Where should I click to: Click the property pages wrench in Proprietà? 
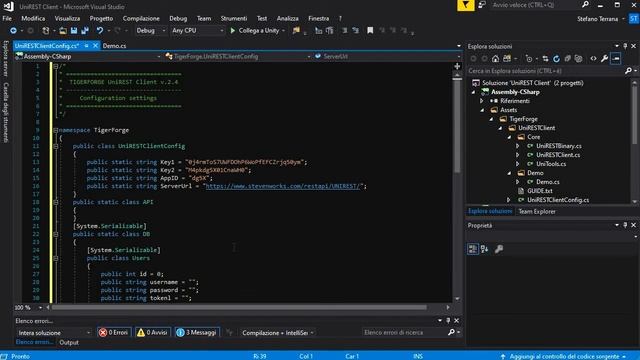[x=499, y=249]
